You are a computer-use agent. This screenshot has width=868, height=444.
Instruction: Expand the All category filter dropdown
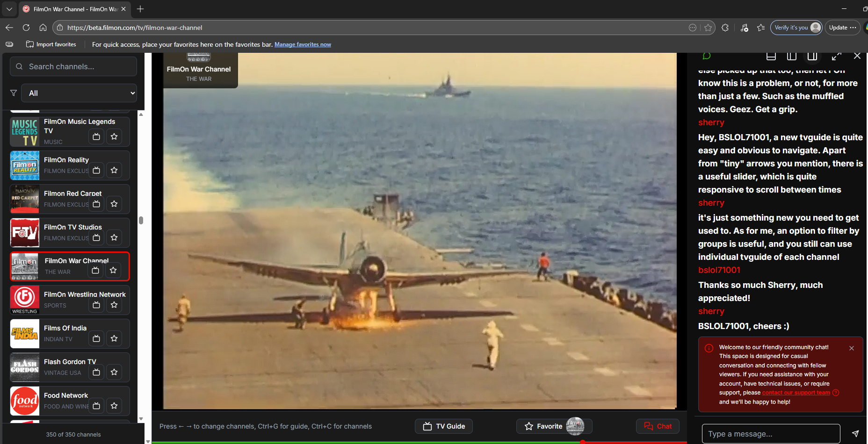coord(80,93)
